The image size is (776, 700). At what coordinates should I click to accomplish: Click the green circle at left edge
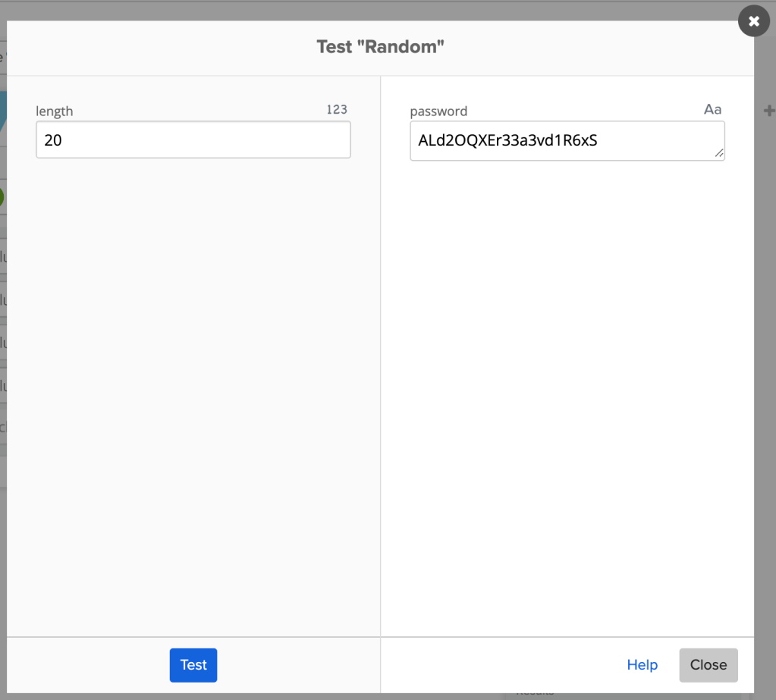click(2, 198)
